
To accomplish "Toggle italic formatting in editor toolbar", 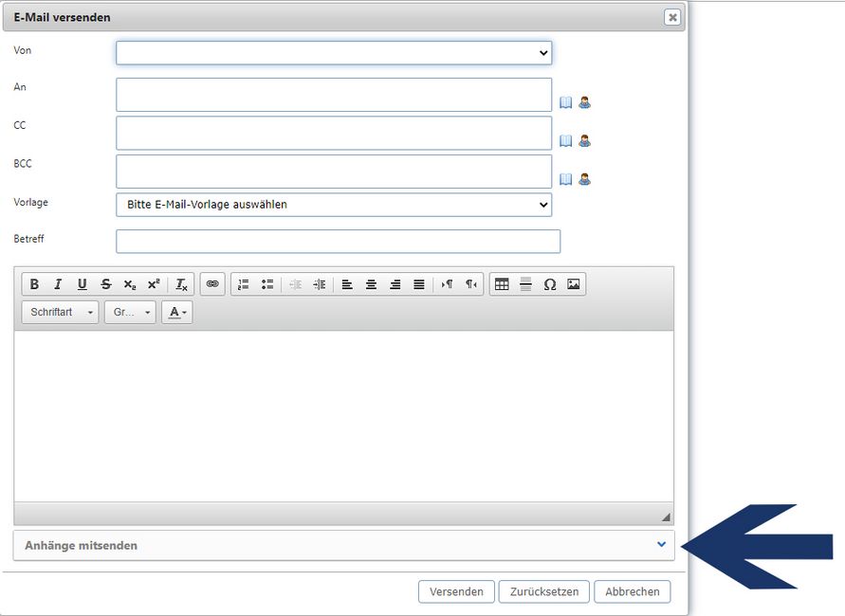I will tap(58, 284).
